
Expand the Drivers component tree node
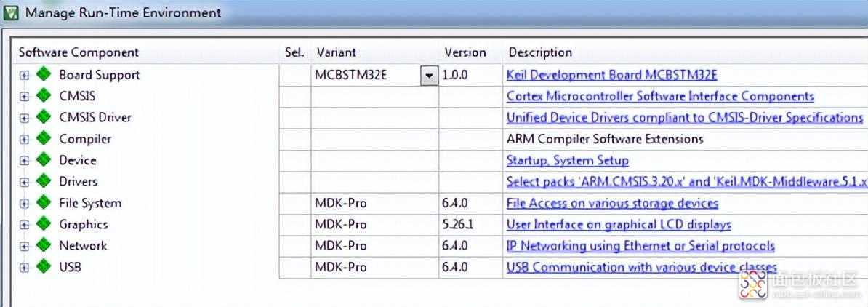click(24, 182)
